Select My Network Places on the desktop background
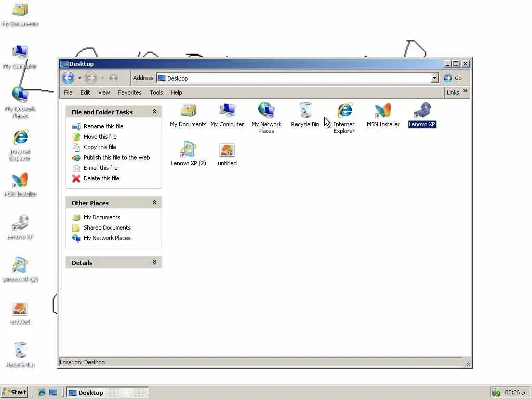532x399 pixels. pos(20,102)
